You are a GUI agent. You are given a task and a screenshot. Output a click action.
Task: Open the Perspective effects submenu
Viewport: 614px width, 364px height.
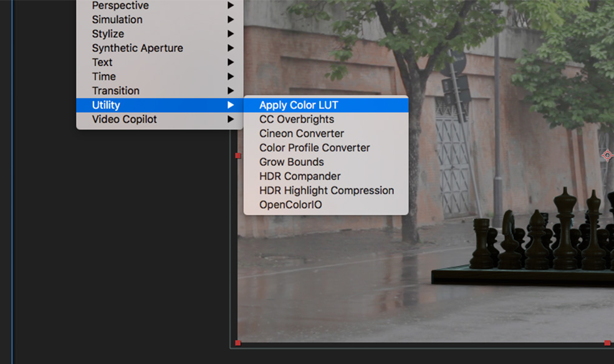[160, 6]
